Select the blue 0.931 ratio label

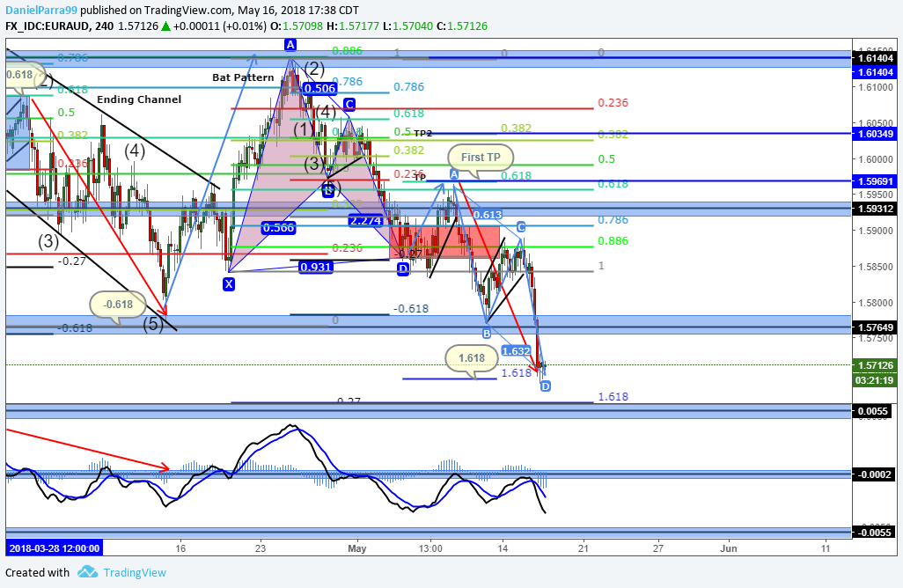click(316, 267)
